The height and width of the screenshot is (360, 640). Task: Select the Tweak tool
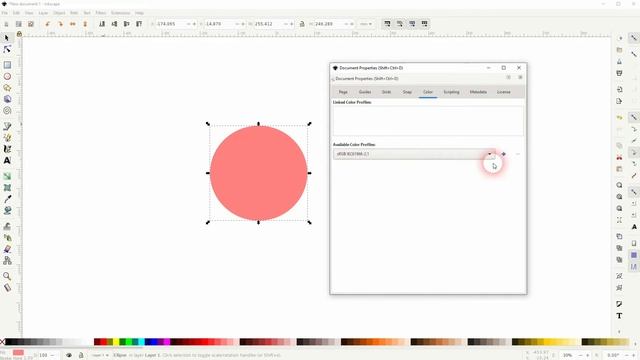7,226
